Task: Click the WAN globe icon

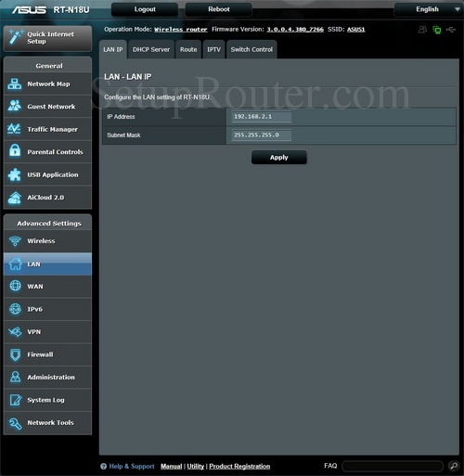Action: (15, 286)
